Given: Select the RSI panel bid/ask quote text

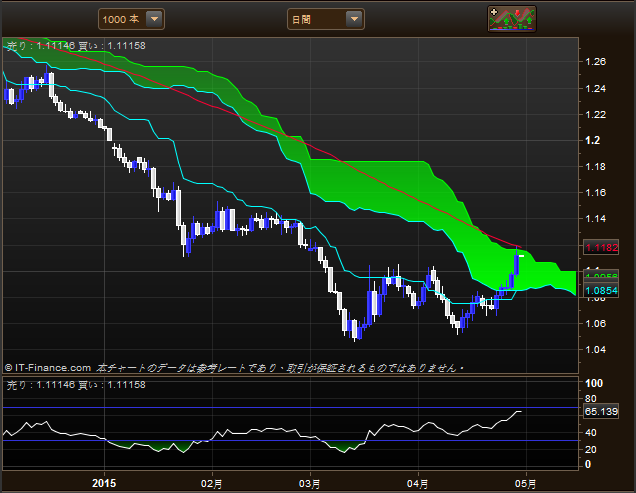Looking at the screenshot, I should tap(76, 385).
